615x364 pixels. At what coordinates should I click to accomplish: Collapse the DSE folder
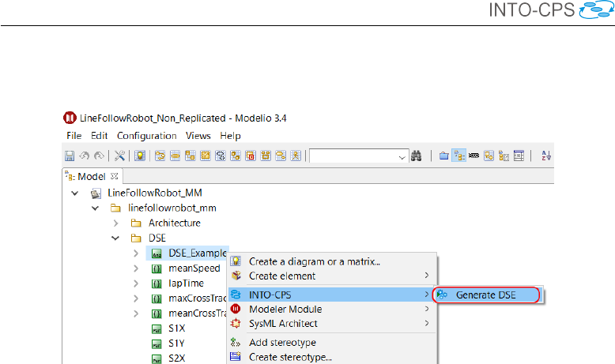point(115,238)
